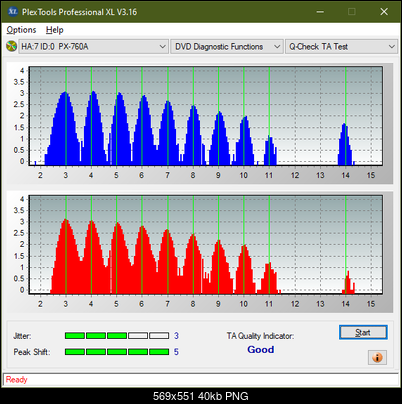The width and height of the screenshot is (402, 404).
Task: Expand the Q-Check TA Test dropdown
Action: [341, 46]
